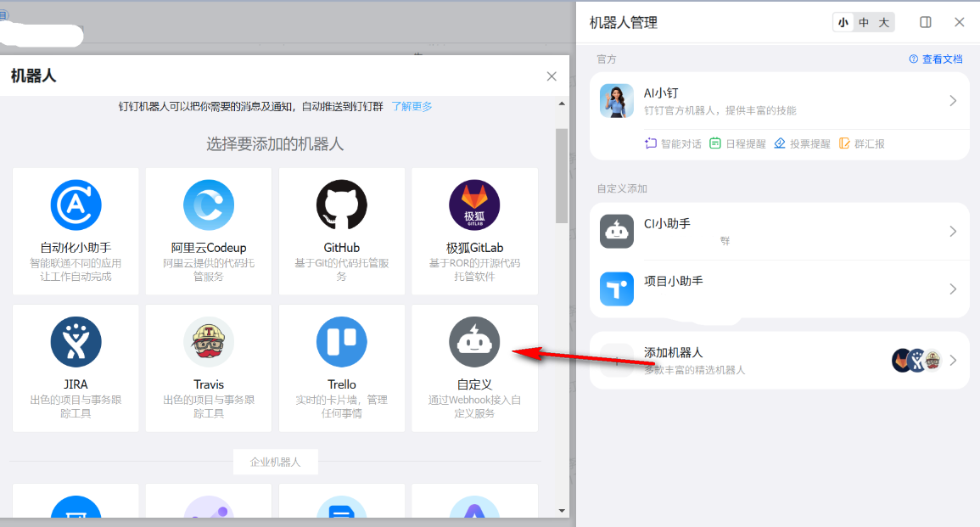This screenshot has height=527, width=980.
Task: Open the AI小钉 avatar
Action: (x=616, y=101)
